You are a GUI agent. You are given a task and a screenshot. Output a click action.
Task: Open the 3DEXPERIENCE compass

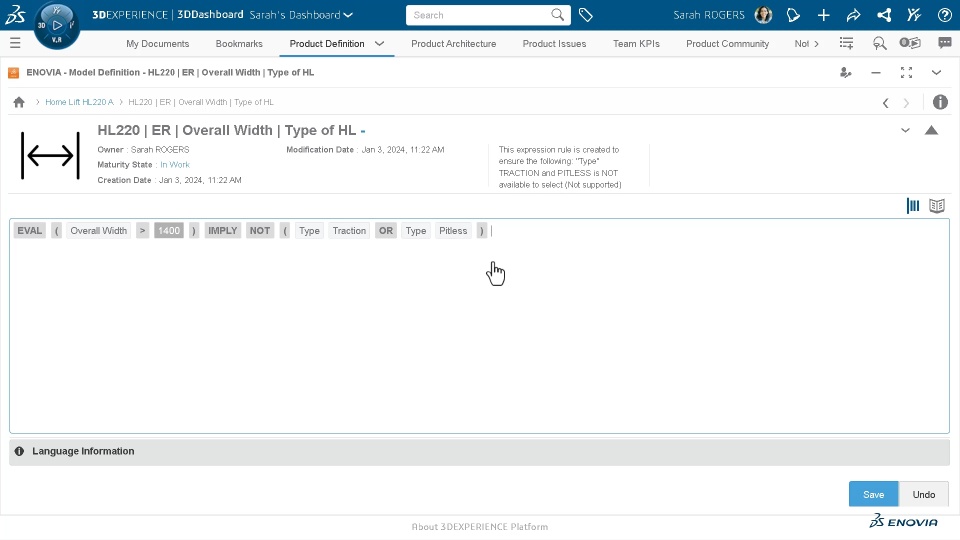click(56, 25)
